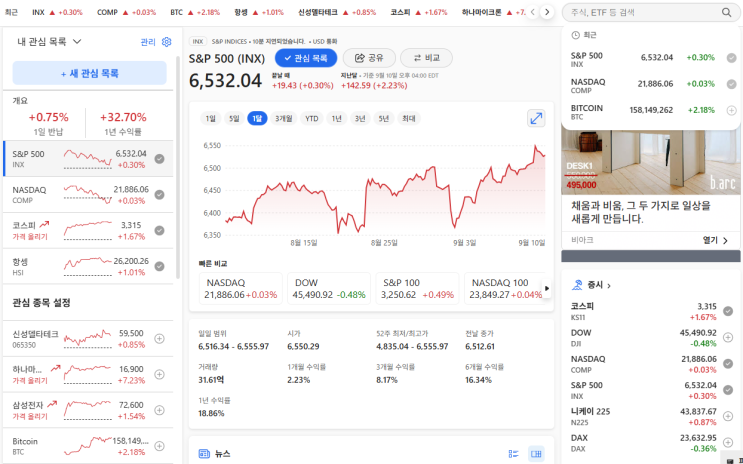Switch news to card view icon
Screen dimensions: 743x464
coord(536,454)
